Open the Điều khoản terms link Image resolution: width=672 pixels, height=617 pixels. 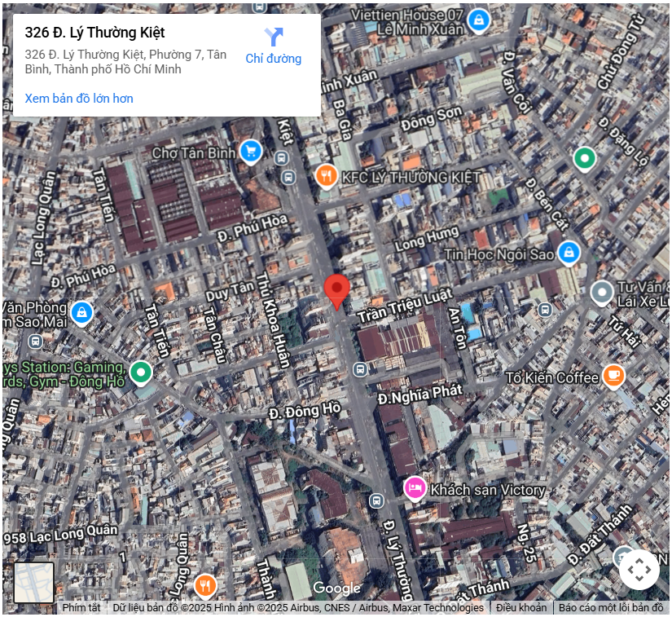tap(521, 607)
